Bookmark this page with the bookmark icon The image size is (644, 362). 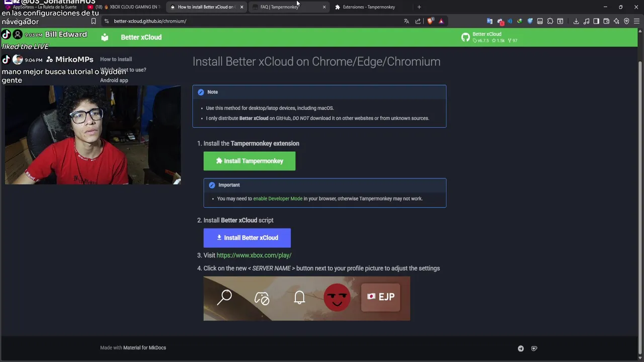pyautogui.click(x=93, y=21)
